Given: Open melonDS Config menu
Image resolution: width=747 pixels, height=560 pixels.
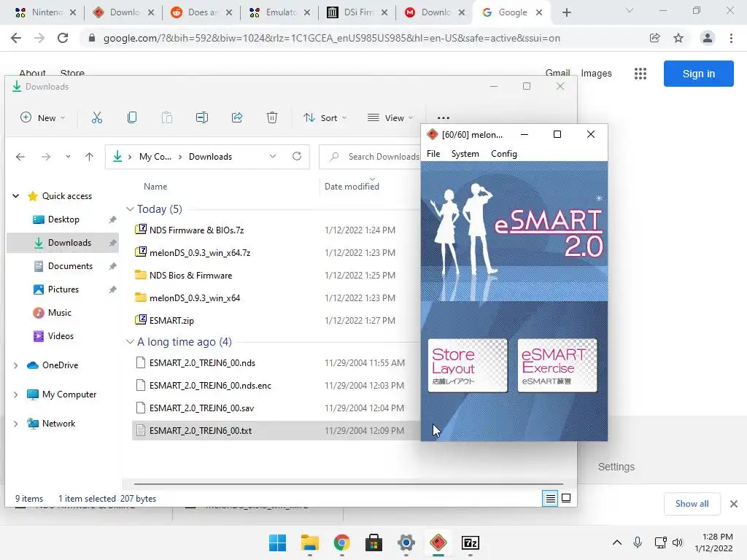Looking at the screenshot, I should click(503, 154).
